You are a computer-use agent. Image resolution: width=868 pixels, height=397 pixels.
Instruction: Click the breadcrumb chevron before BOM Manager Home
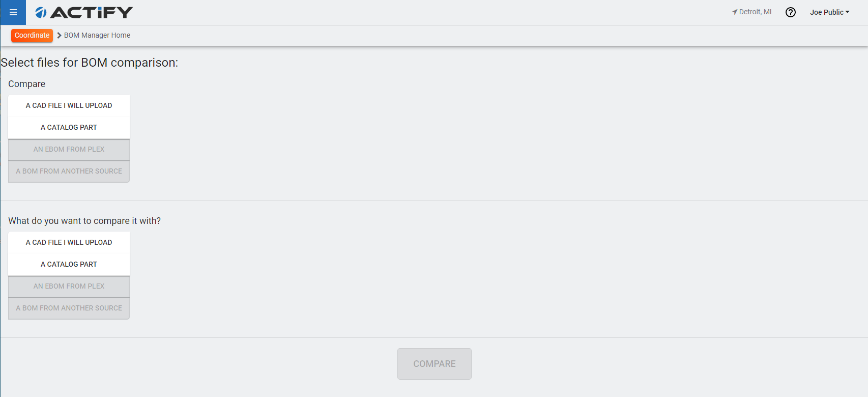pos(59,35)
